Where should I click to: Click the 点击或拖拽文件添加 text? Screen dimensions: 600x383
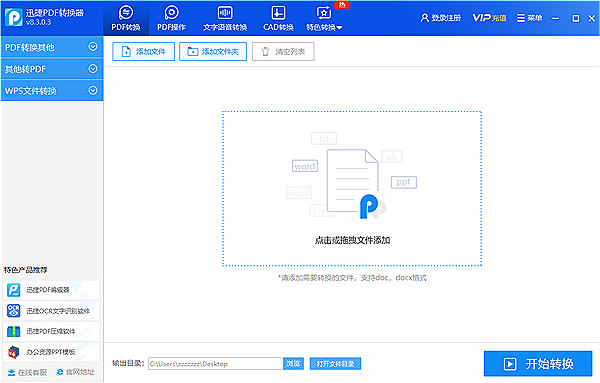pos(352,240)
